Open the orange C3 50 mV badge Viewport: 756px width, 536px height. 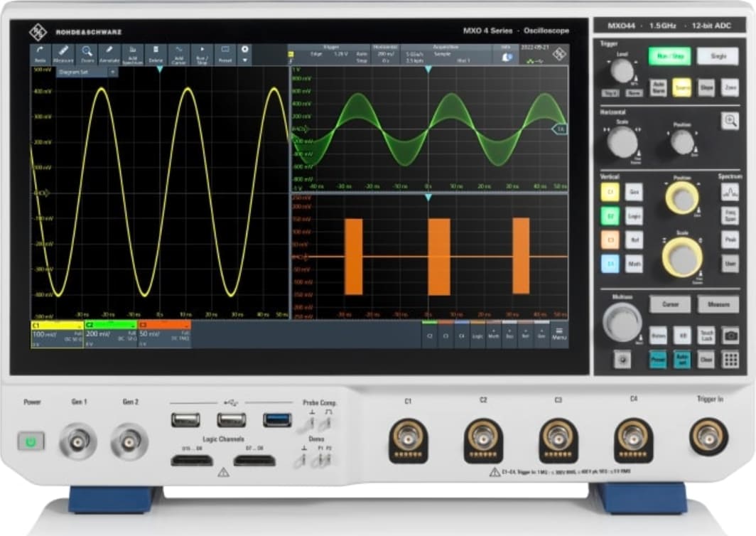(x=164, y=334)
